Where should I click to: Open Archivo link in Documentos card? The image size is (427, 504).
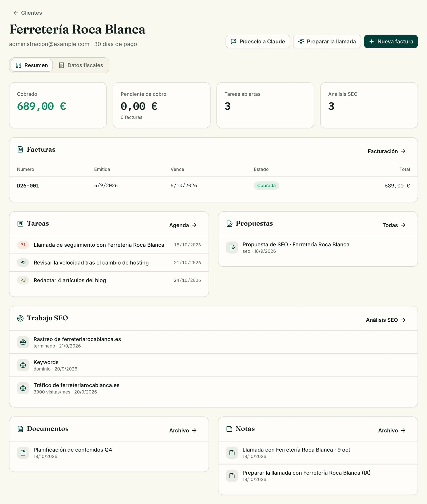(183, 430)
